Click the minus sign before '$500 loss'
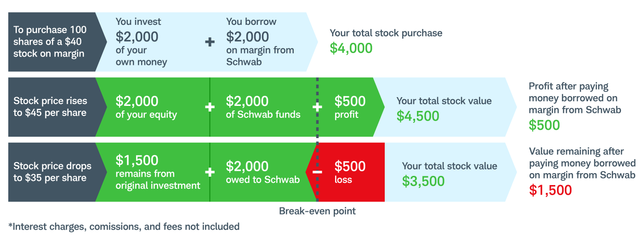 point(317,172)
